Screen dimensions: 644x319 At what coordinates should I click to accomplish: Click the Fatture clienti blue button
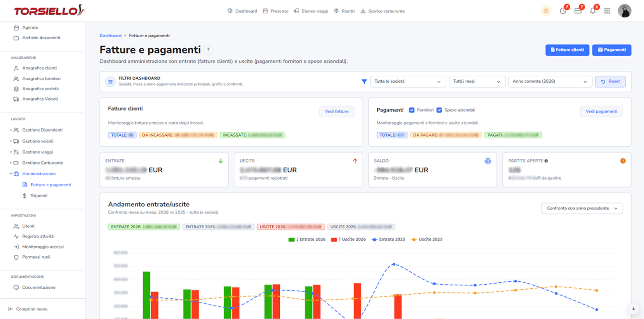(567, 50)
